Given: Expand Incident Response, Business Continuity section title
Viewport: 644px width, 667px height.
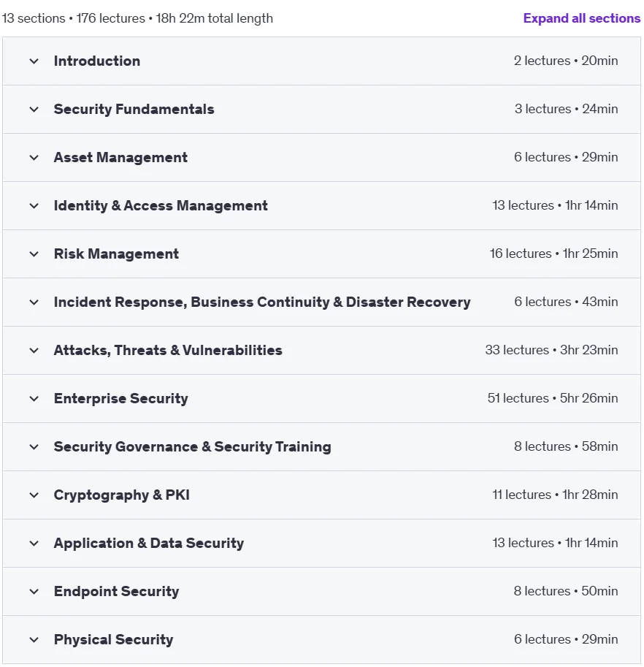Looking at the screenshot, I should pyautogui.click(x=262, y=302).
